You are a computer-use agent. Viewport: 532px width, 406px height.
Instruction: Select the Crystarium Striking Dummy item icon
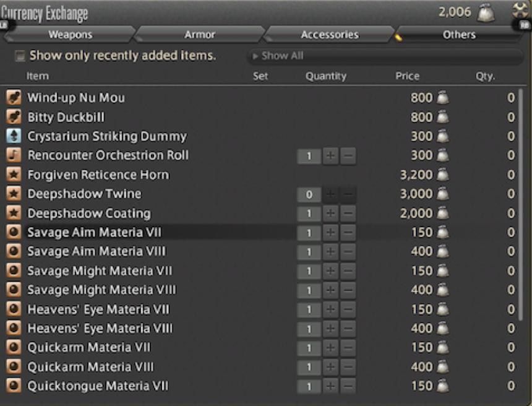coord(14,136)
